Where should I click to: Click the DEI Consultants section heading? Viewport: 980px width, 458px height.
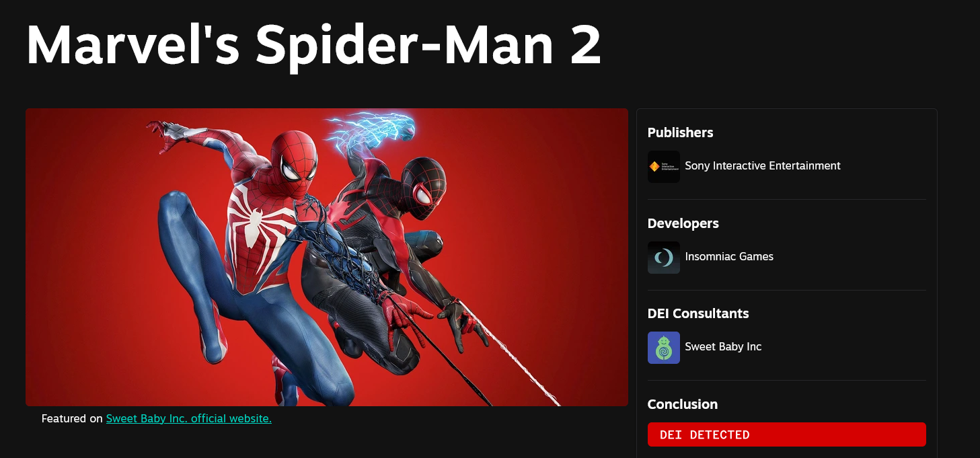pos(698,313)
